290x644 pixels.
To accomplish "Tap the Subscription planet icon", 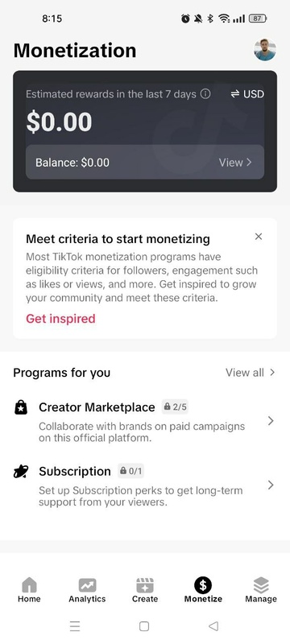I will point(20,472).
